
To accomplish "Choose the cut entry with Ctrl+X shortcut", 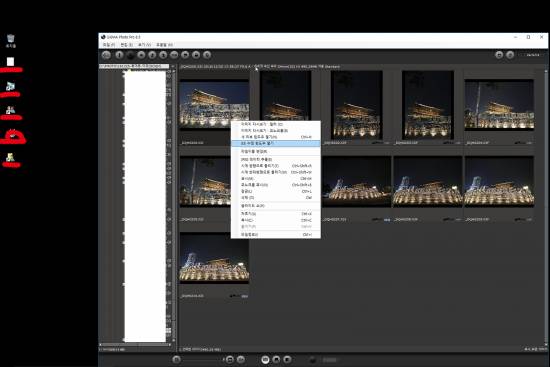I will tap(276, 214).
